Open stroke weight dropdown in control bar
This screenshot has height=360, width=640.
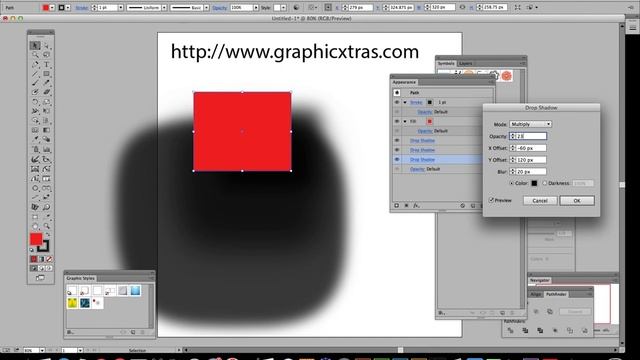[121, 8]
